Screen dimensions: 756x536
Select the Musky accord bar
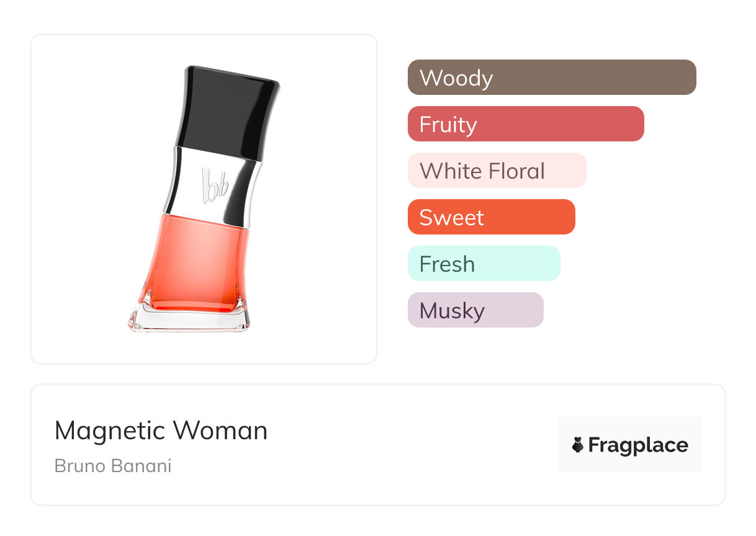point(475,310)
